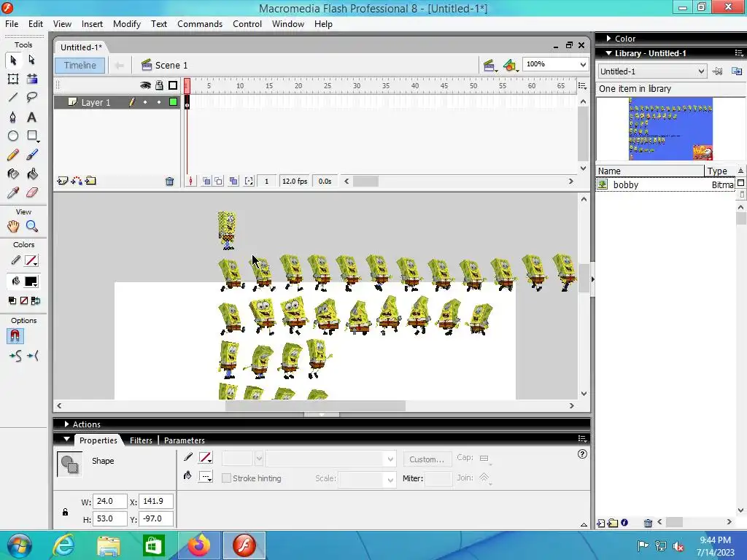Select the Text tool
Viewport: 747px width, 560px height.
tap(32, 117)
